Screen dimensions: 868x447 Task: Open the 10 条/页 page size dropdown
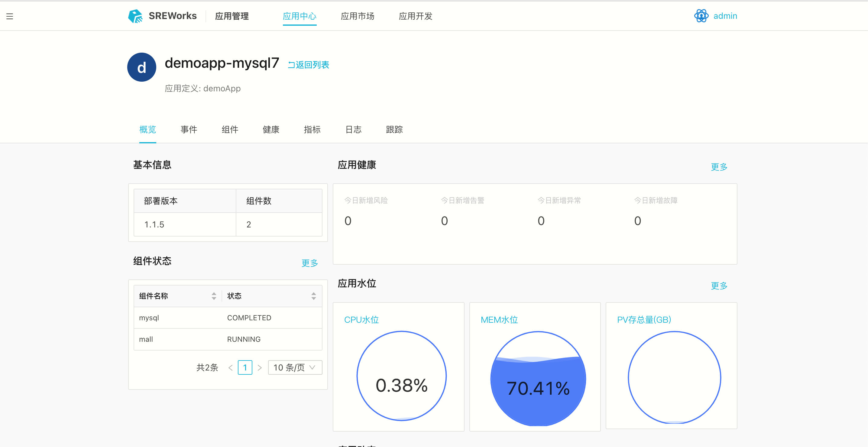(x=295, y=367)
